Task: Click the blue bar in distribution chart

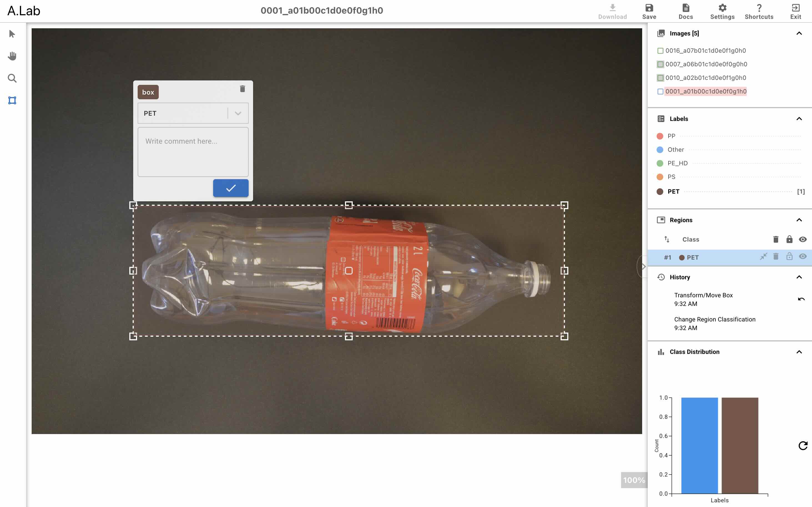Action: click(699, 446)
